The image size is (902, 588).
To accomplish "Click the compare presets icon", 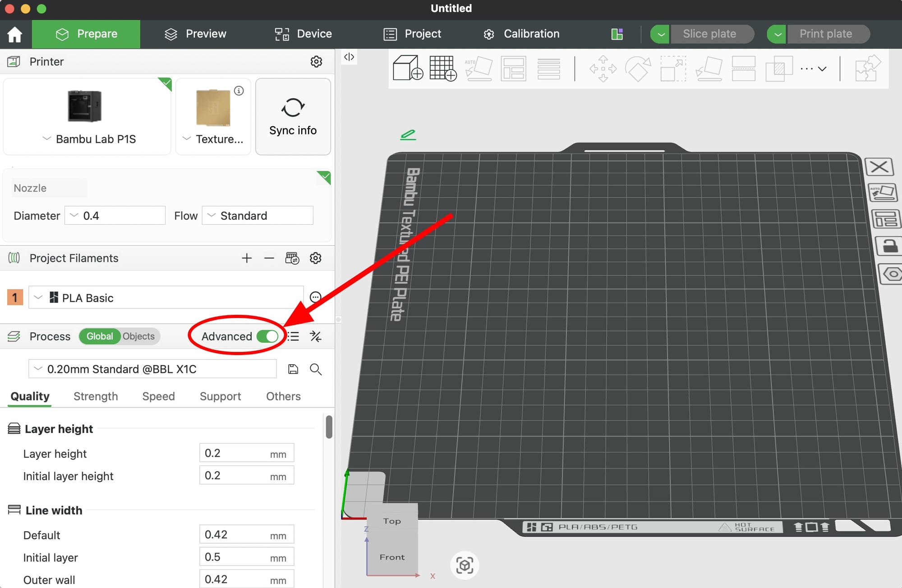I will point(316,336).
